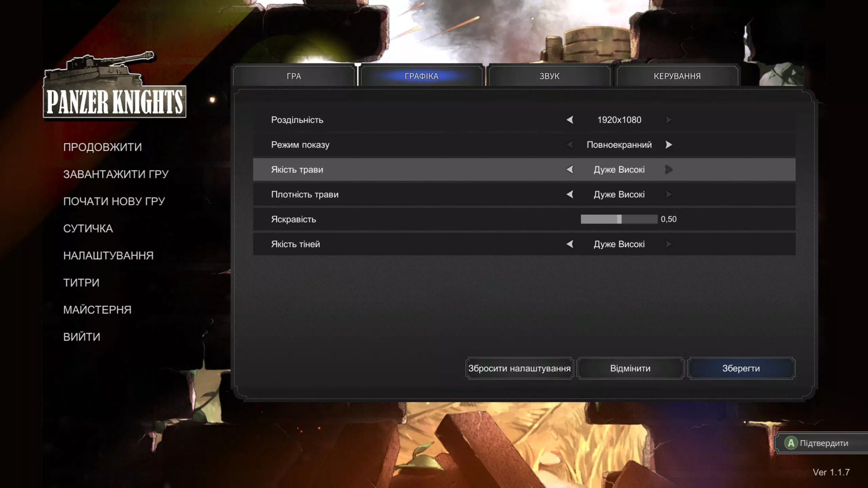Click right arrow for Якість тіней
The height and width of the screenshot is (488, 868).
[x=669, y=244]
